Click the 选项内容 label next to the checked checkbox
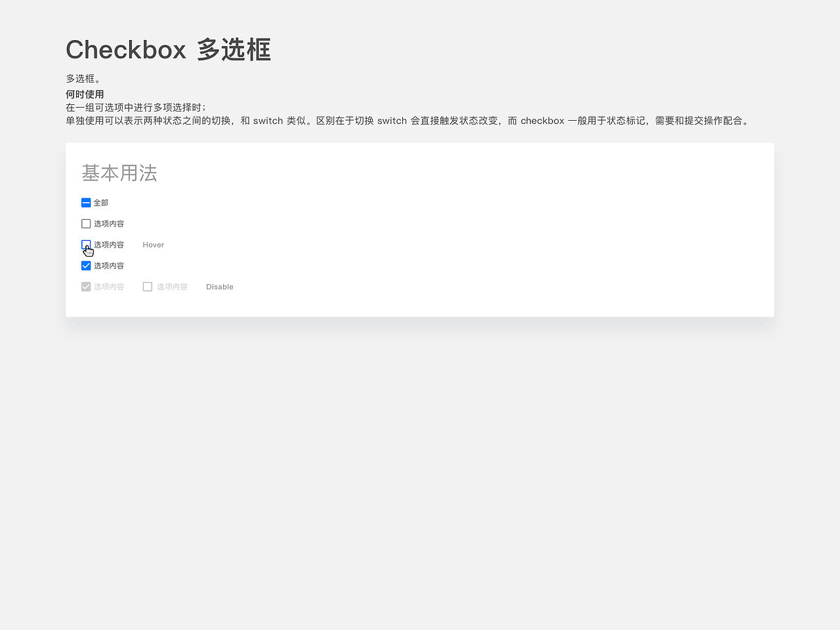The image size is (840, 630). click(109, 266)
